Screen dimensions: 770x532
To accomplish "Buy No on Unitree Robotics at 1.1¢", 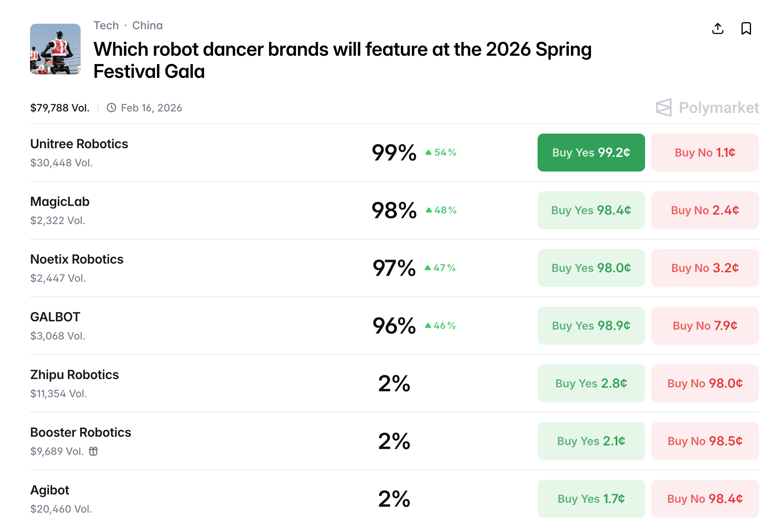I will [705, 153].
